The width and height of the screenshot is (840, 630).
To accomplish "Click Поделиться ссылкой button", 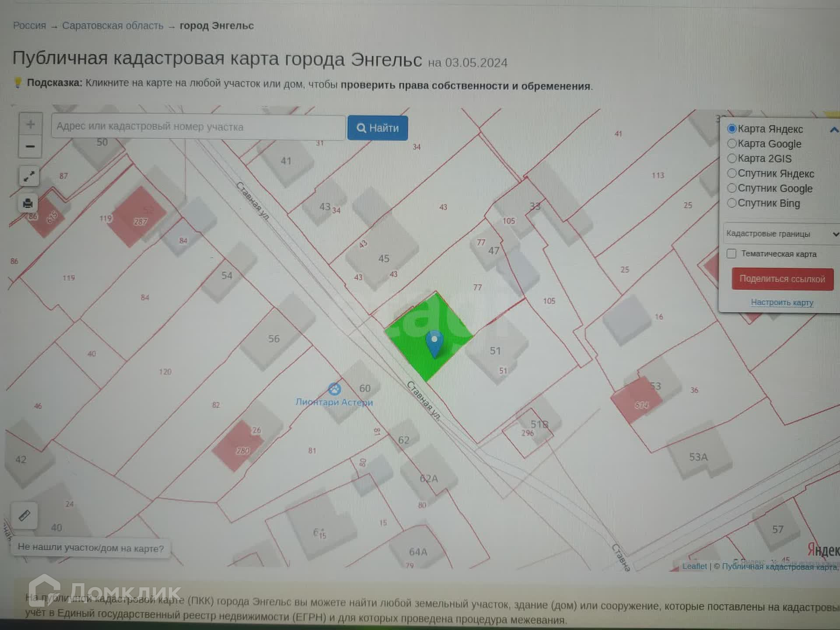I will 782,279.
